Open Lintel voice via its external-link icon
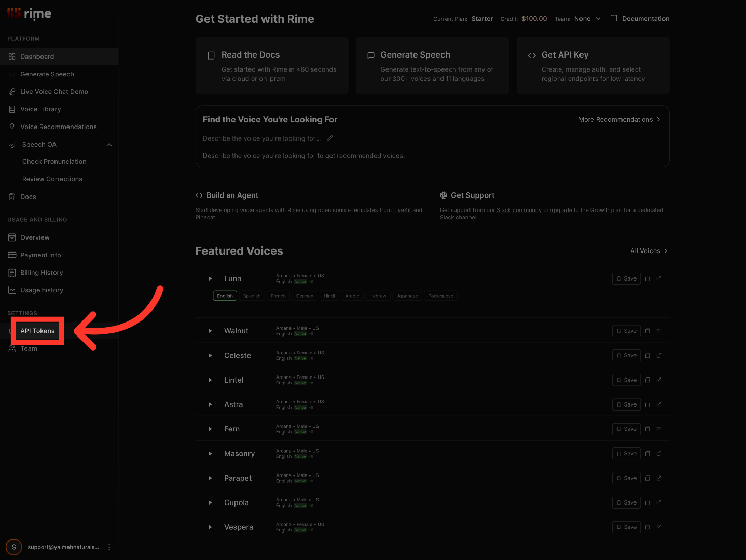 [659, 380]
